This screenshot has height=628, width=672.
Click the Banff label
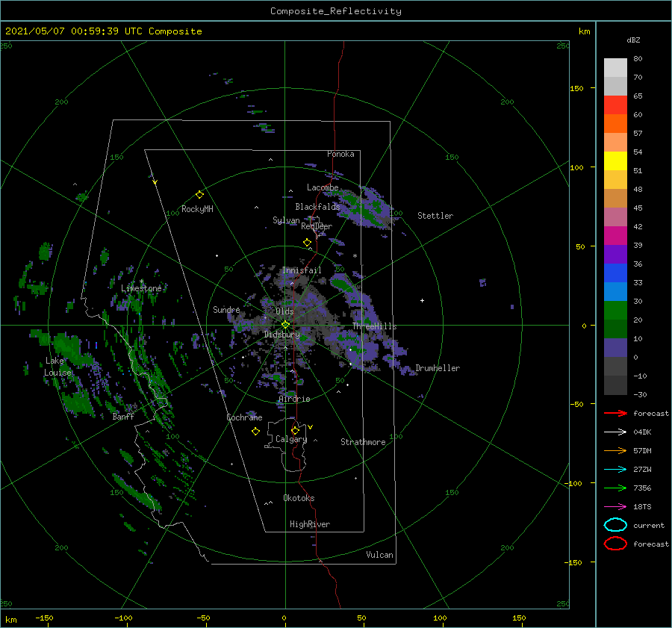[x=123, y=416]
